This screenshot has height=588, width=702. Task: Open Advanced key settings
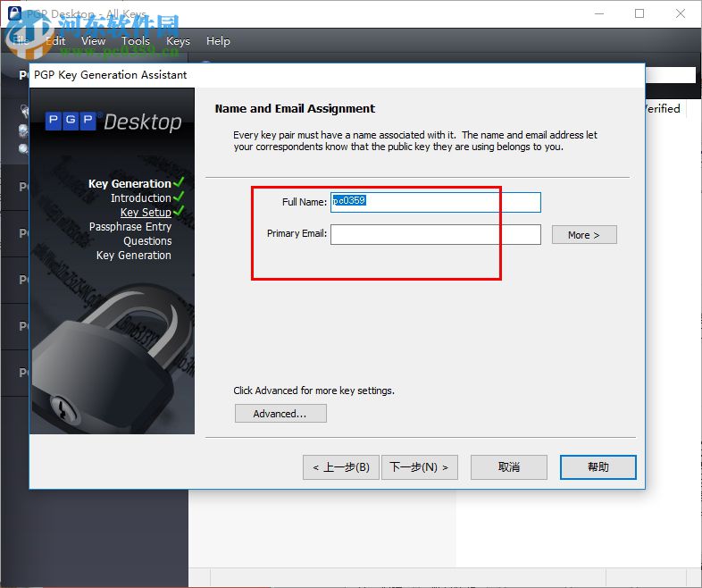pyautogui.click(x=280, y=414)
